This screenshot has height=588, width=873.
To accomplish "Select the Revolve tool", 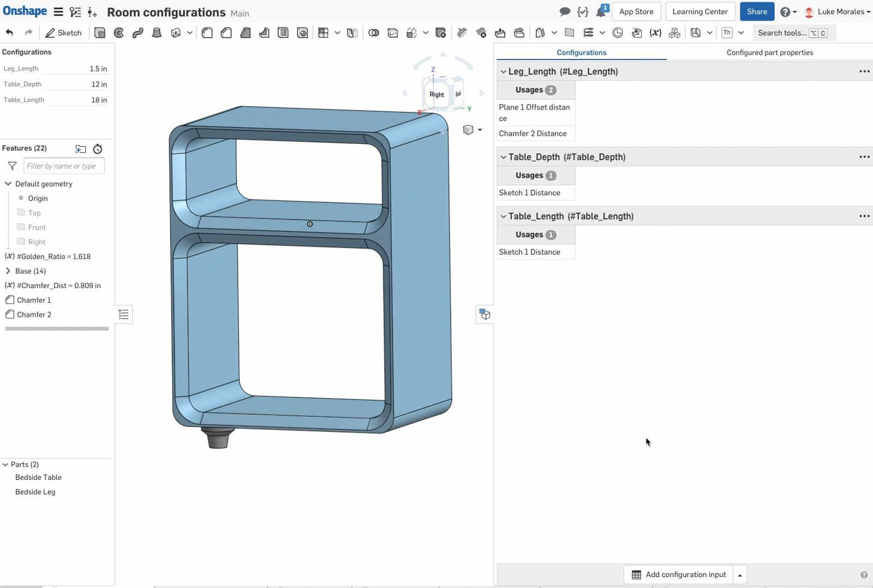I will point(119,33).
